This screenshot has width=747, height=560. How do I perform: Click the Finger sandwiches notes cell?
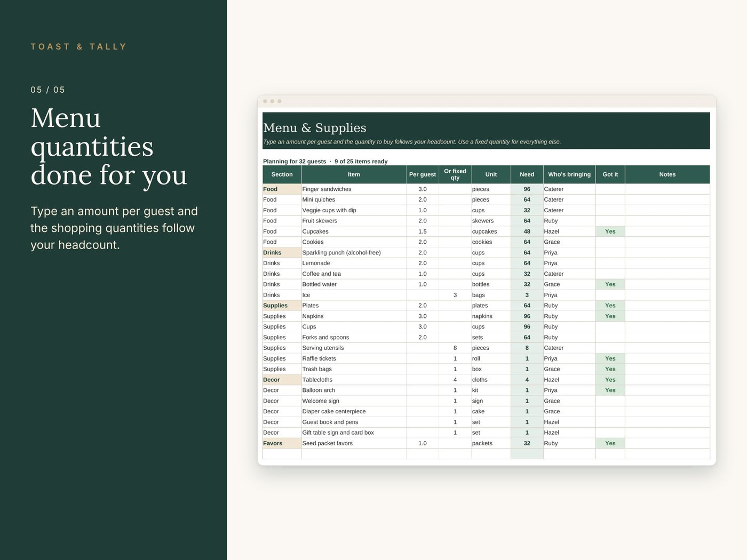pos(667,189)
